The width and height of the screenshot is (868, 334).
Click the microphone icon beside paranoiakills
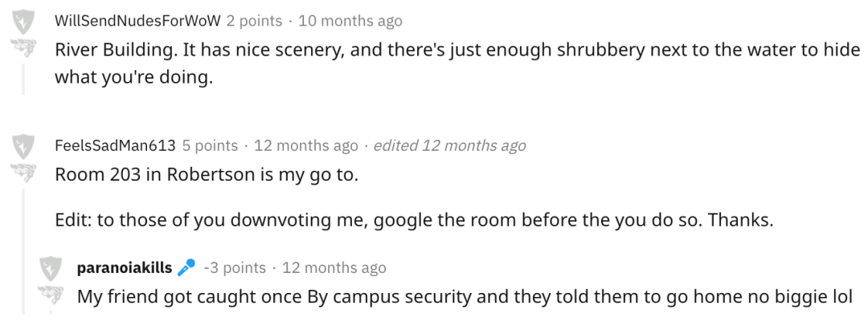186,267
